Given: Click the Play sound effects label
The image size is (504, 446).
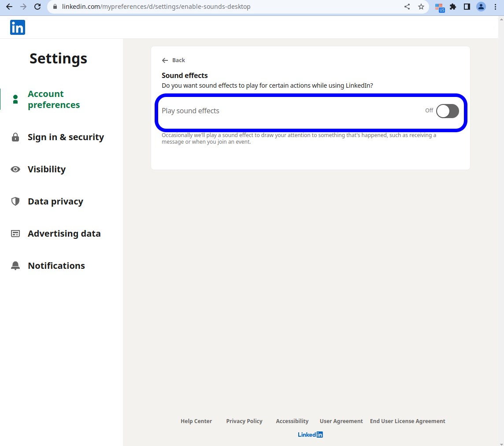Looking at the screenshot, I should click(190, 111).
